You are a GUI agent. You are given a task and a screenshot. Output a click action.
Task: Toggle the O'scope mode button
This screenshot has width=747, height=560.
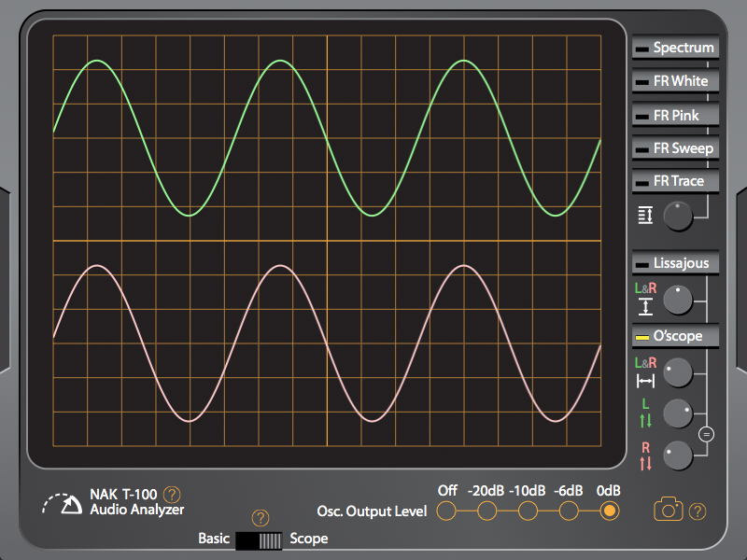click(675, 336)
